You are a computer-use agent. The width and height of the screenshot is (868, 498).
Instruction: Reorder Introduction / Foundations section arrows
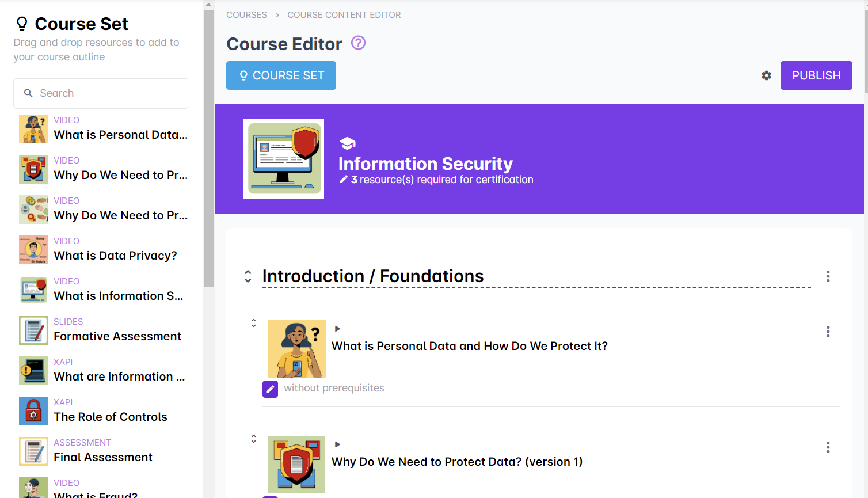click(x=248, y=276)
